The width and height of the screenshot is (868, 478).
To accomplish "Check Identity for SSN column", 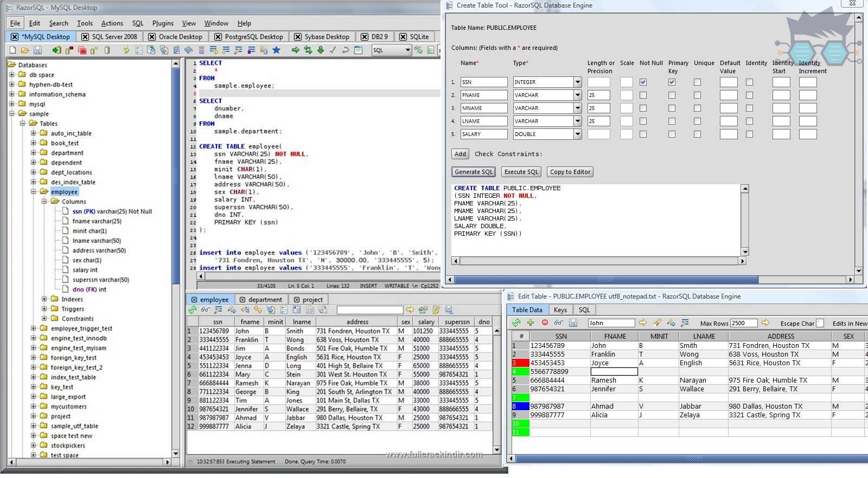I will coord(749,82).
